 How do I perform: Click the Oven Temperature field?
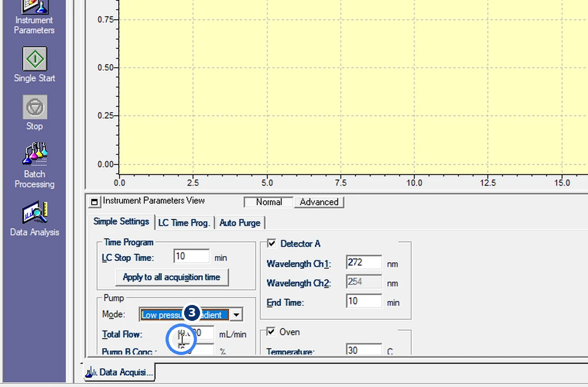tap(364, 349)
